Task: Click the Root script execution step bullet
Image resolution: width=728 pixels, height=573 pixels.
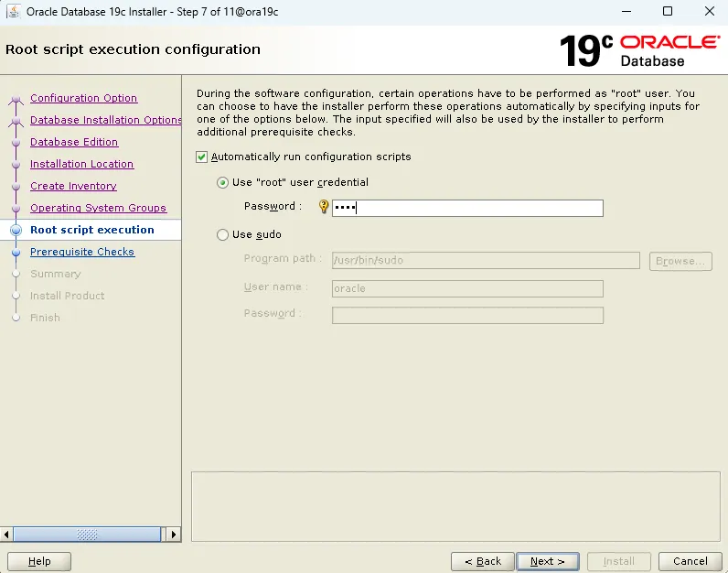Action: (x=16, y=230)
